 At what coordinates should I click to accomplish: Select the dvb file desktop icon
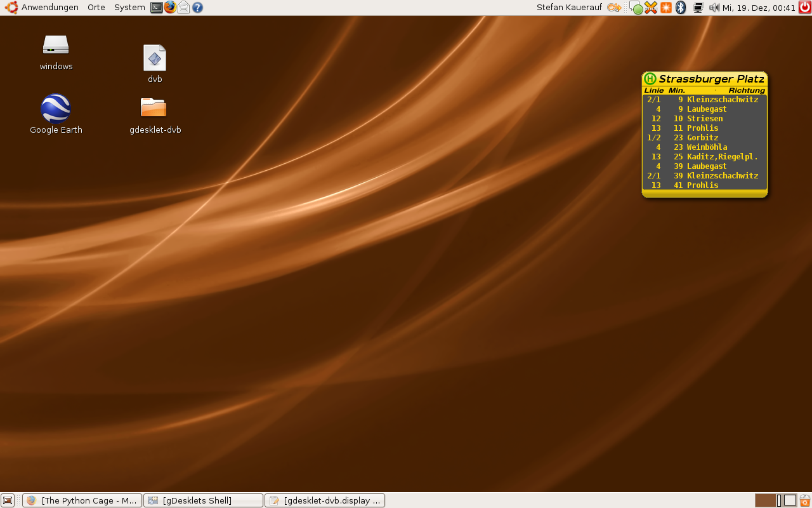155,63
